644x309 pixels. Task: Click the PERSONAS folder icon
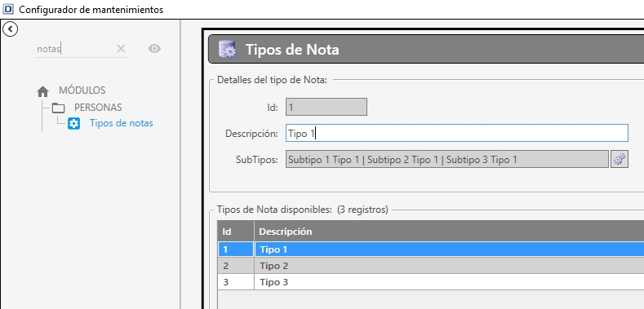pos(58,108)
